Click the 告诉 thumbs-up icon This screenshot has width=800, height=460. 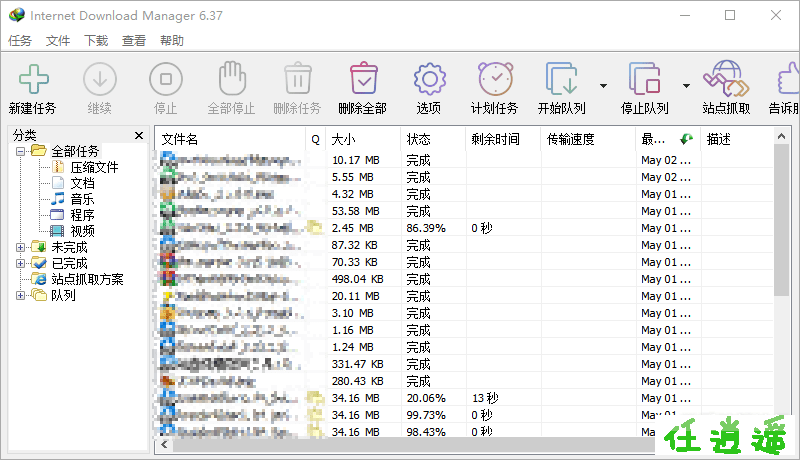[x=788, y=79]
